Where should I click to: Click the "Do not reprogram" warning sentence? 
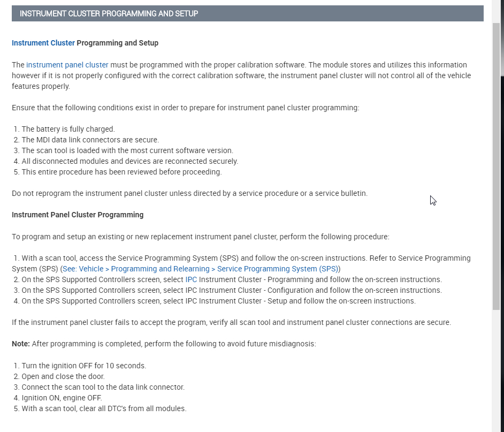click(x=189, y=193)
